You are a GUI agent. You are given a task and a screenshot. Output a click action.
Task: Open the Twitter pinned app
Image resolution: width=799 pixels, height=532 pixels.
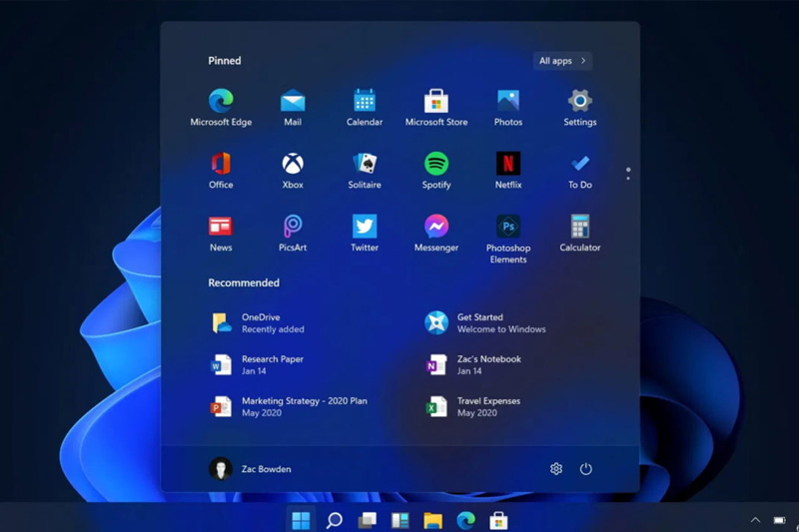[365, 233]
